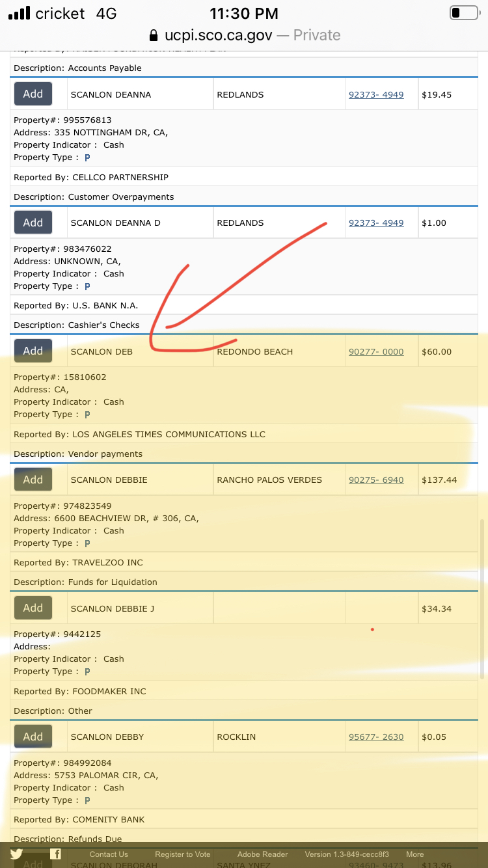Screen dimensions: 488x868
Task: Select the amount $137.44
Action: click(439, 480)
